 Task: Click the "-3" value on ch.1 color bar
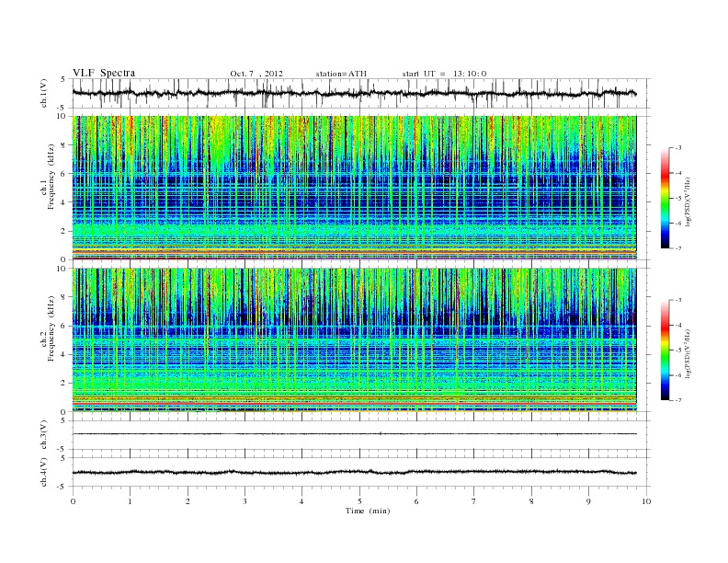677,148
